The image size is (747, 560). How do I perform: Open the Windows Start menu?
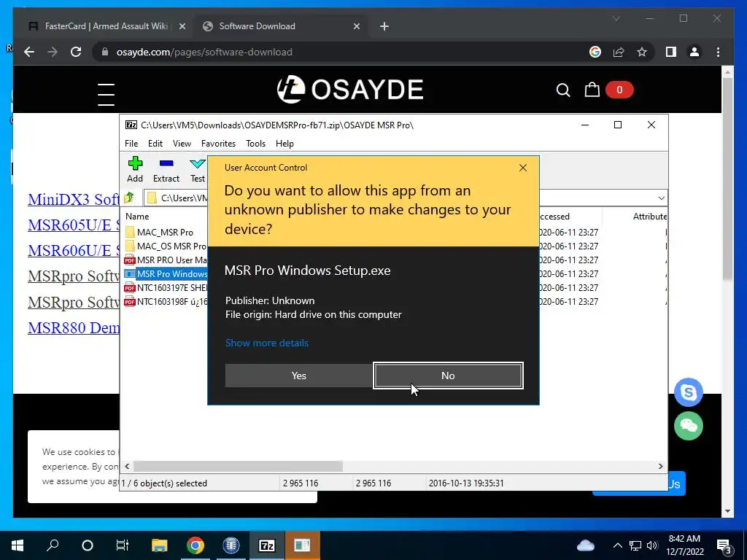18,545
